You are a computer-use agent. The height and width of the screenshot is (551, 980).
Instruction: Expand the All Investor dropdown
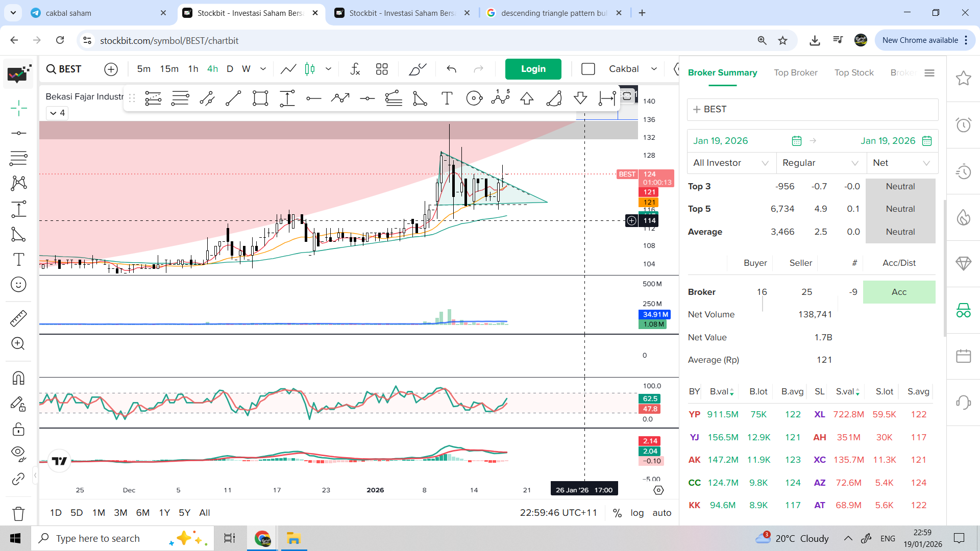tap(731, 163)
